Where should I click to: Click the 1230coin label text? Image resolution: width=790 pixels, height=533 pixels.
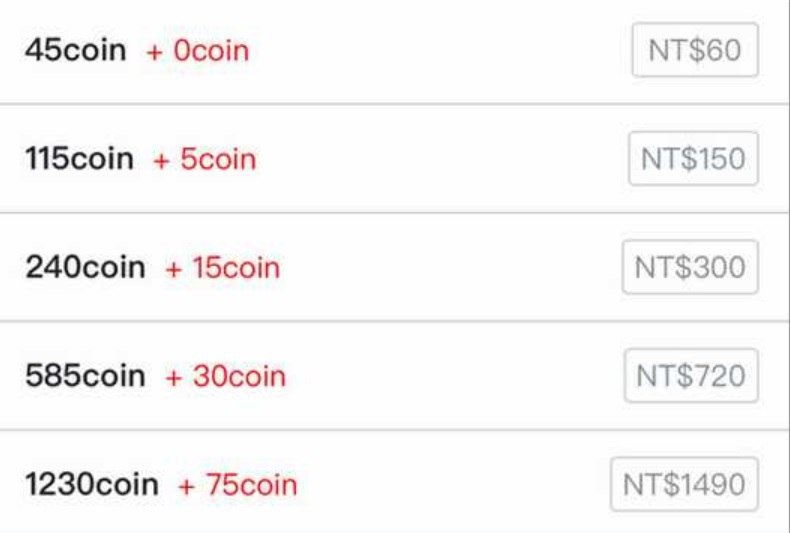pyautogui.click(x=91, y=485)
